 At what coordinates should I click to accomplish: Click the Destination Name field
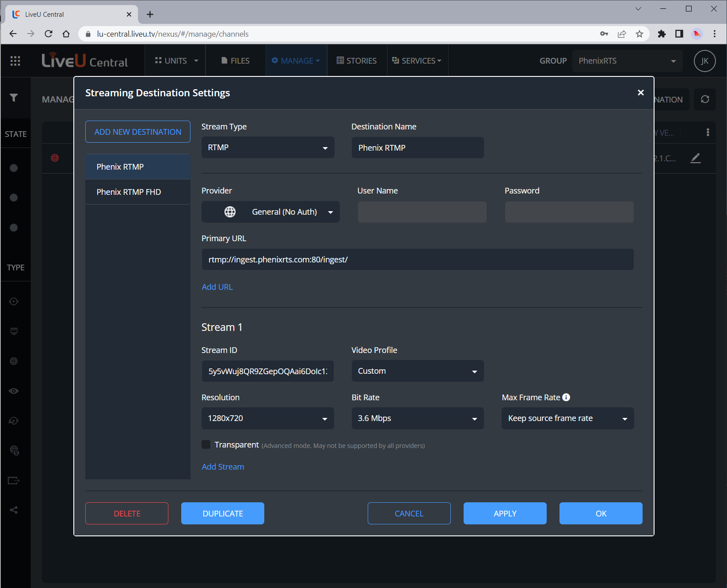point(418,148)
